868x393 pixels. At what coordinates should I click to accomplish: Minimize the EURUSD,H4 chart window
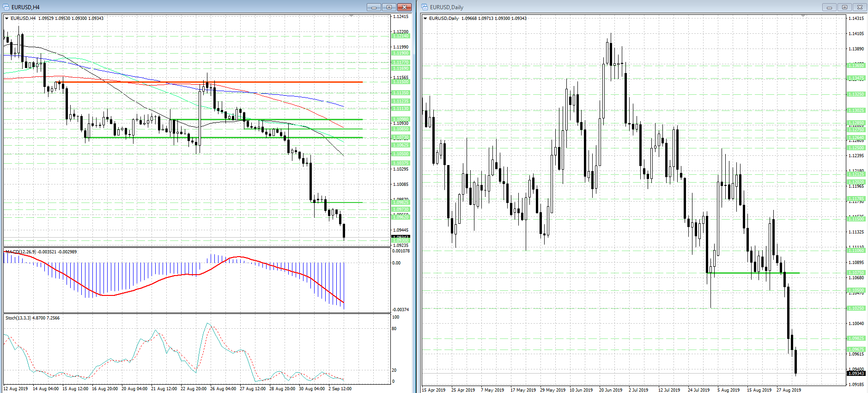[x=374, y=7]
